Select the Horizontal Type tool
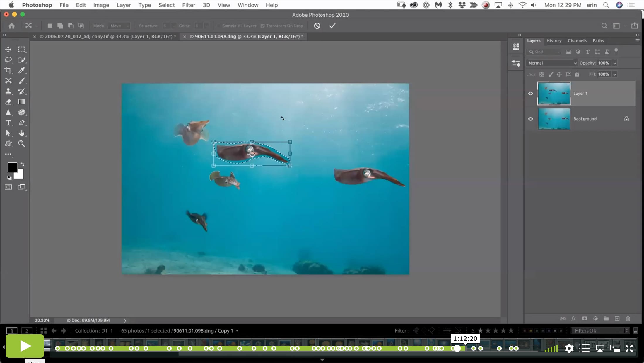This screenshot has height=363, width=644. (x=8, y=123)
